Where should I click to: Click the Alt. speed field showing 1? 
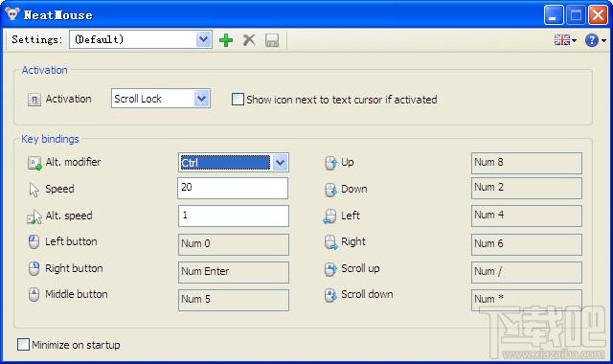234,216
